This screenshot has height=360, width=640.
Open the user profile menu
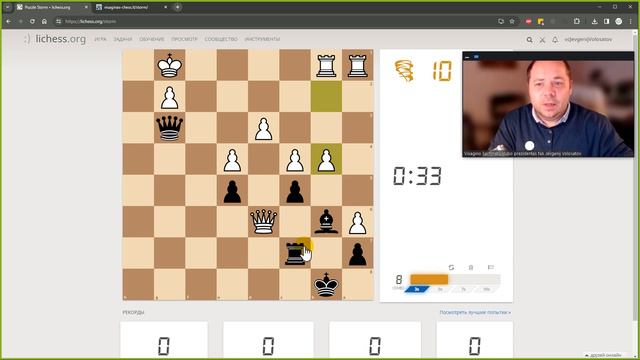pyautogui.click(x=588, y=40)
